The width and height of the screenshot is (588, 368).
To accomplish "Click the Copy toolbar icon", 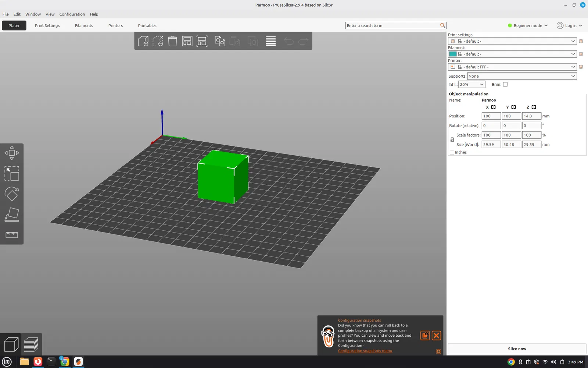I will point(220,41).
